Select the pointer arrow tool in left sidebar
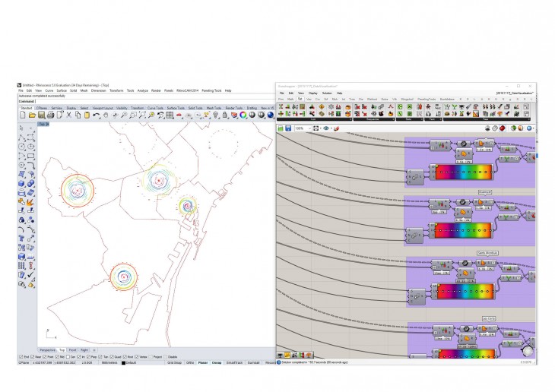This screenshot has height=392, width=555. point(21,127)
